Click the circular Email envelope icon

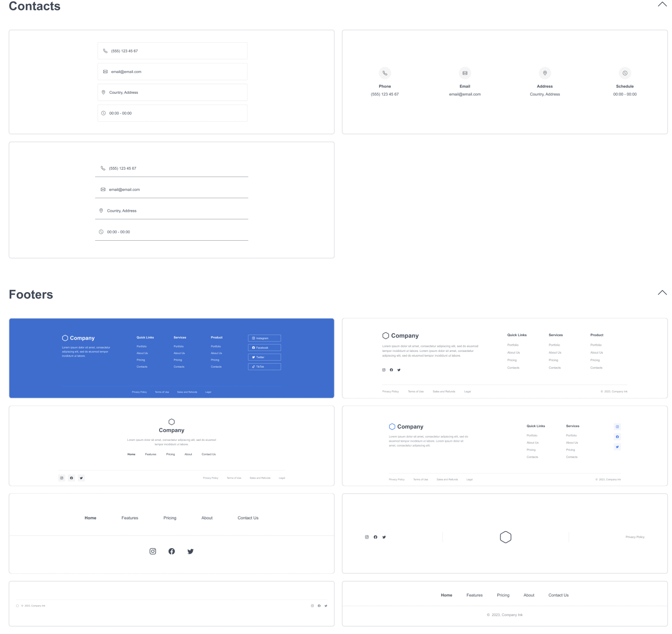pyautogui.click(x=465, y=73)
